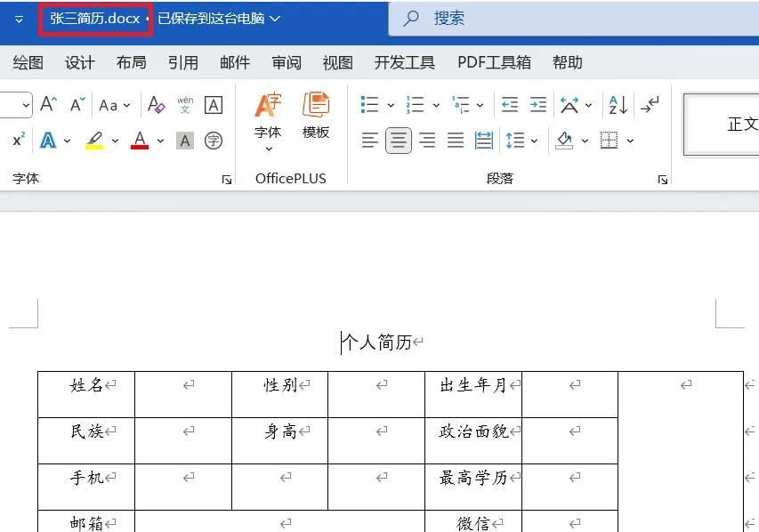Open the PDF工具箱 tab
The height and width of the screenshot is (532, 759).
494,62
